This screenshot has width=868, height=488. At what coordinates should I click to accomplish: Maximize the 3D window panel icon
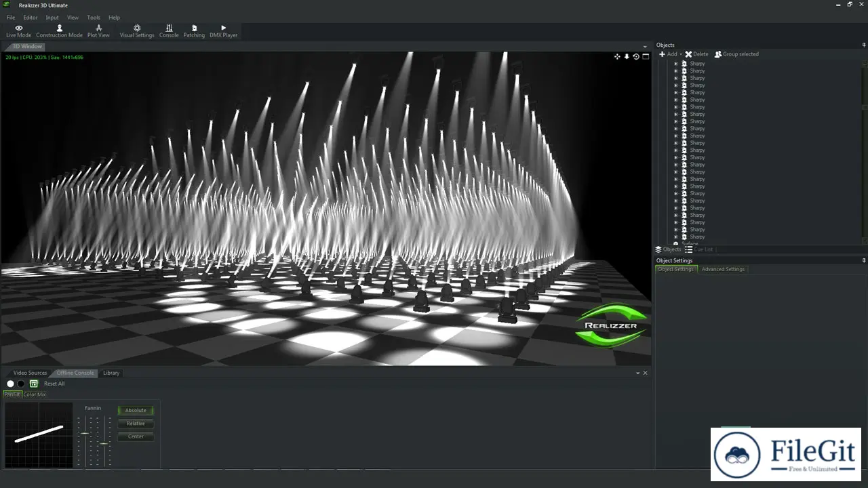646,56
